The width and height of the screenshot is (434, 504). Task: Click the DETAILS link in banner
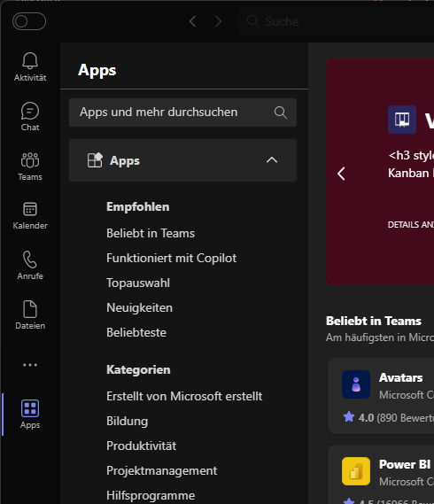(x=411, y=225)
